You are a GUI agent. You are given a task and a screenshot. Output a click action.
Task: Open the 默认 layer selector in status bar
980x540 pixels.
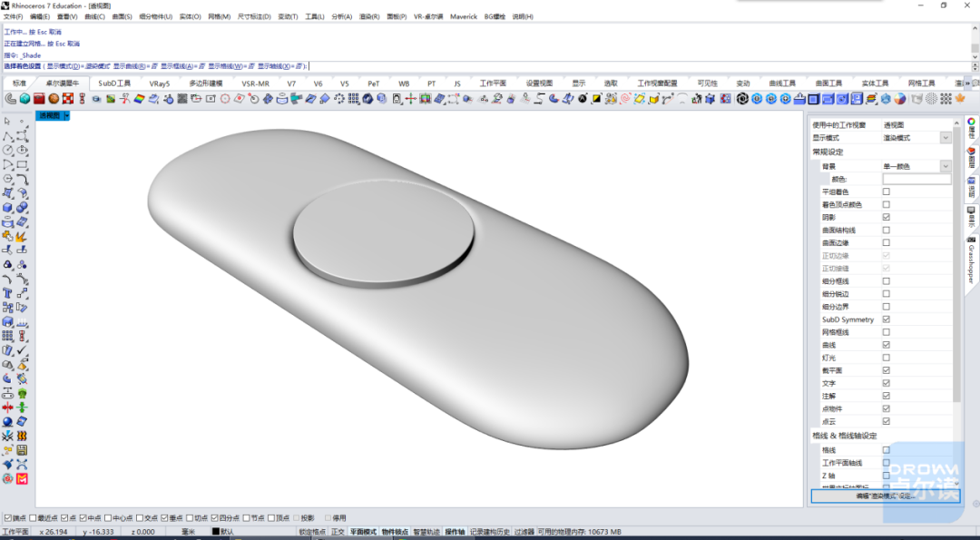coord(228,532)
